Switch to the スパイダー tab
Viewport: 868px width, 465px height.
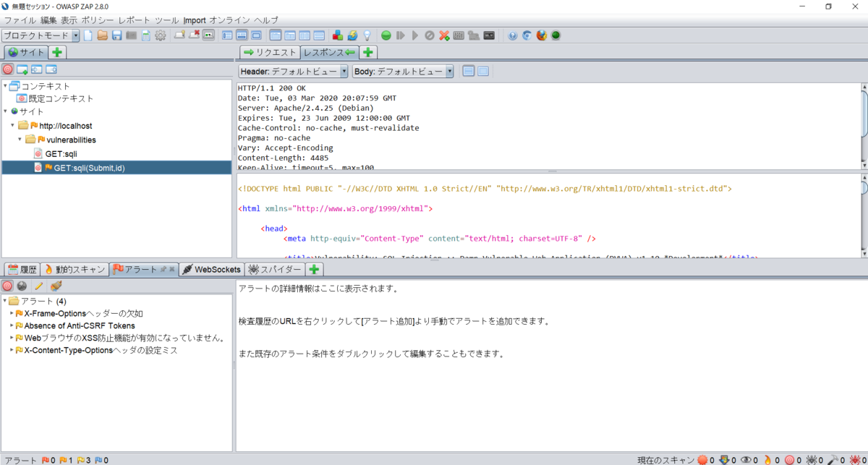pos(275,269)
